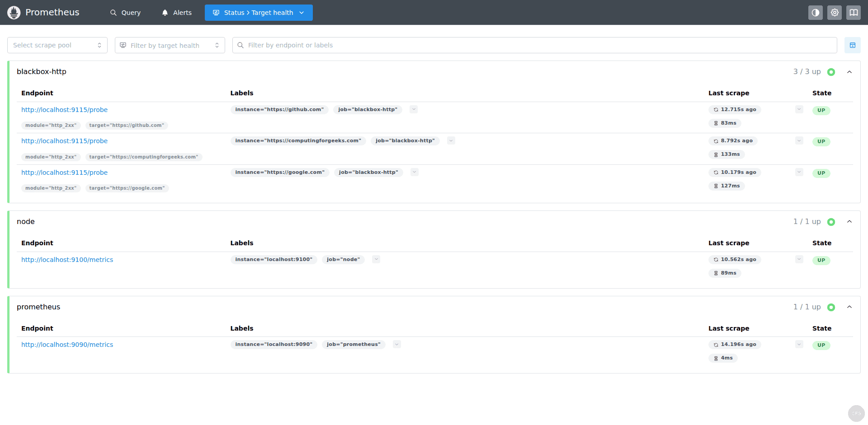Click the blue panel view icon beside filter bar
Screen dimensions: 868x425
(853, 45)
